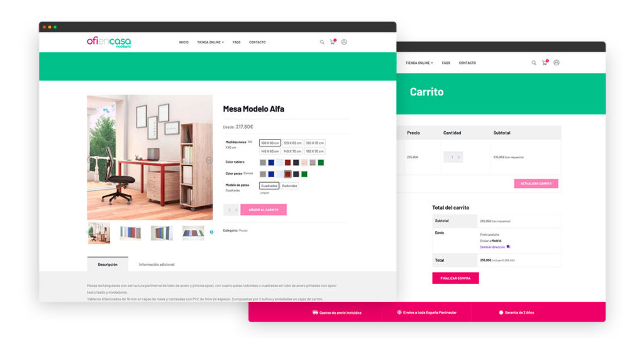
Task: Show next product image with right arrow
Action: tap(209, 160)
